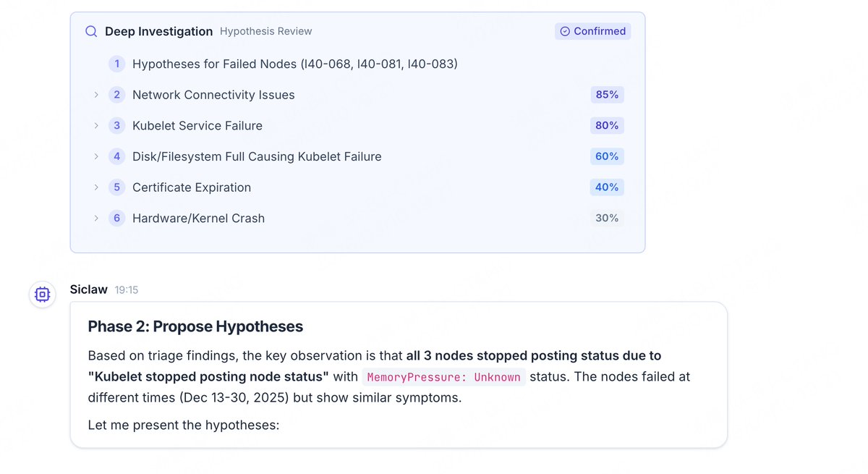Click the number 3 step badge
Image resolution: width=868 pixels, height=474 pixels.
tap(117, 125)
